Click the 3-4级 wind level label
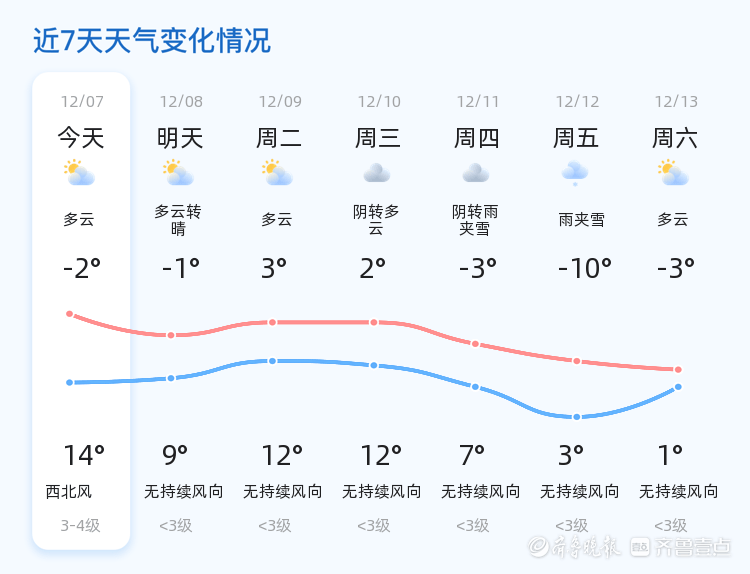Image resolution: width=750 pixels, height=574 pixels. 81,525
